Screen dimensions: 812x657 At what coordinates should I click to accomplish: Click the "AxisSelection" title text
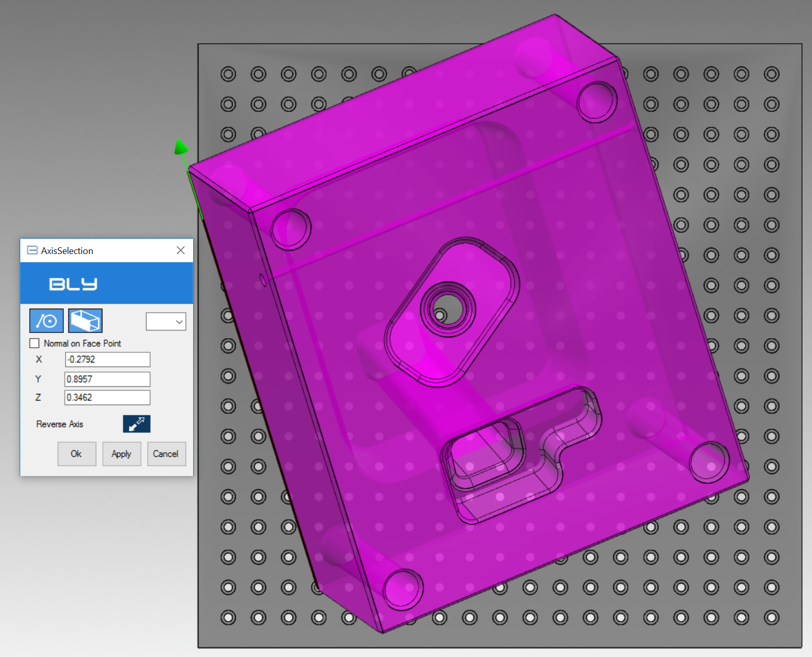click(x=67, y=250)
